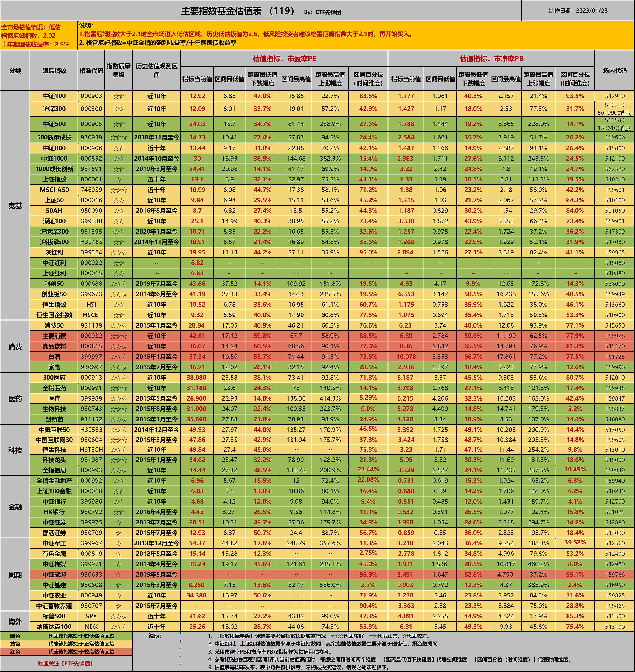Click the 估值指标：市盈率PE header
The height and width of the screenshot is (672, 635).
284,59
